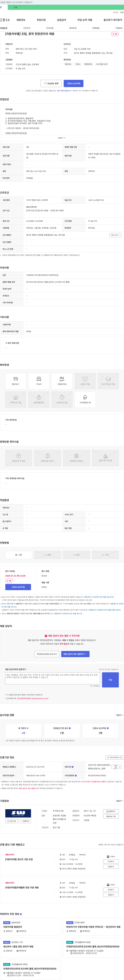The width and height of the screenshot is (124, 980).
Task: Click the 고용24 입사지원 button under 접수 마감일
Action: (x=18, y=587)
